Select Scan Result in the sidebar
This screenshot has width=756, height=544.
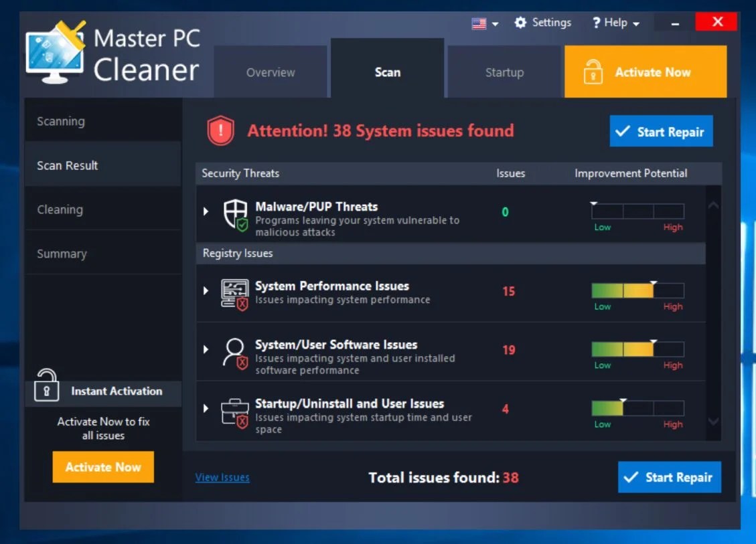coord(103,165)
